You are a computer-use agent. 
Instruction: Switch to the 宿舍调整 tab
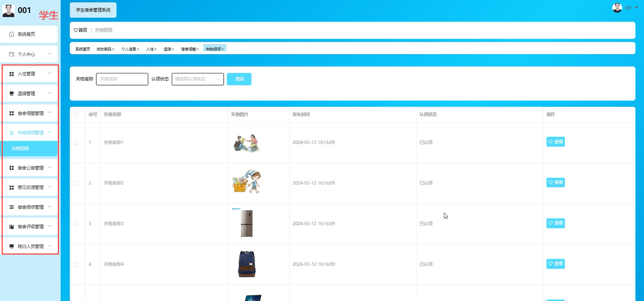tap(188, 49)
